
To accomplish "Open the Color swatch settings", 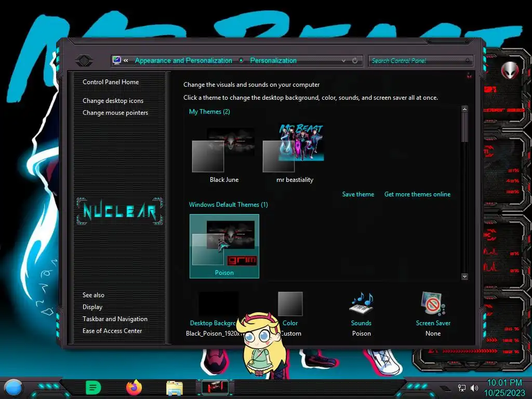I will pos(290,303).
